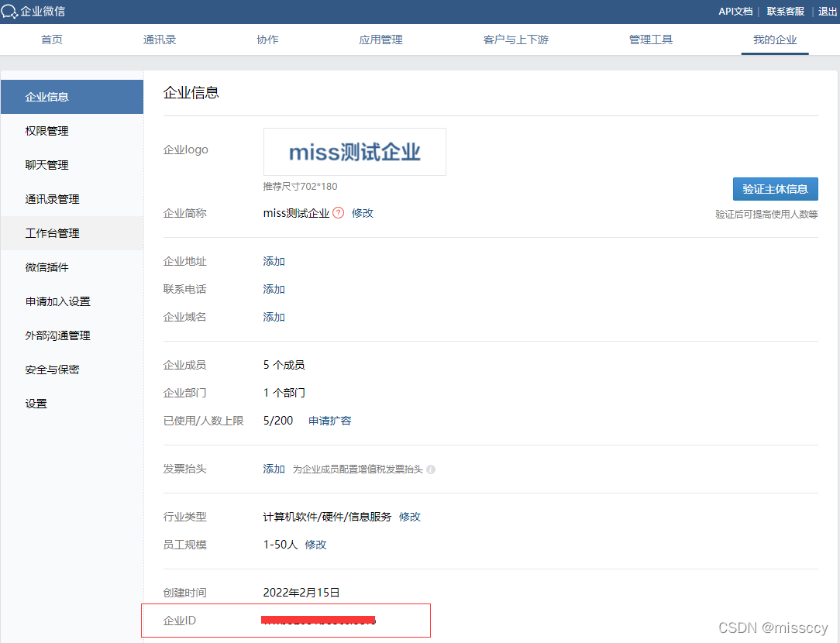Click the 验证主体信息 button
This screenshot has width=840, height=643.
(x=775, y=189)
